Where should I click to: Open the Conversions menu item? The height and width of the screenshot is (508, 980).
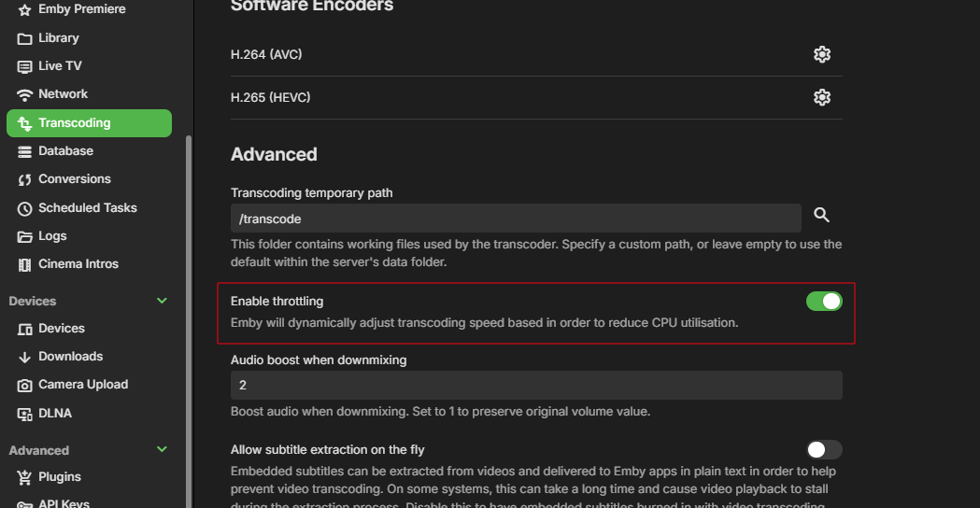pyautogui.click(x=74, y=179)
